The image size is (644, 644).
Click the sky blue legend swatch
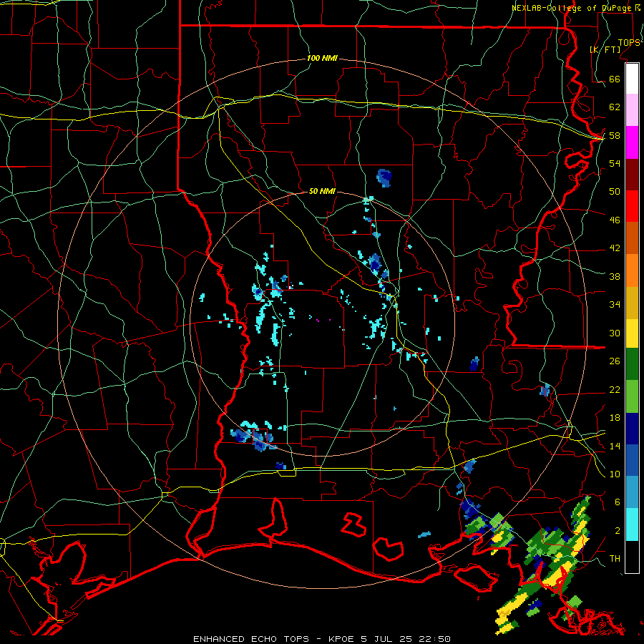pos(632,492)
